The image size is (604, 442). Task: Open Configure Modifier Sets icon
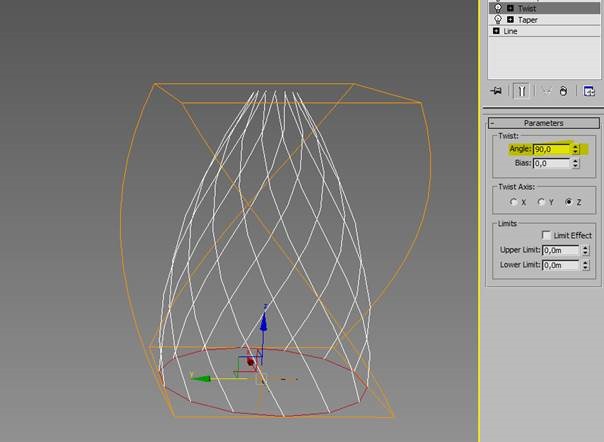[589, 91]
